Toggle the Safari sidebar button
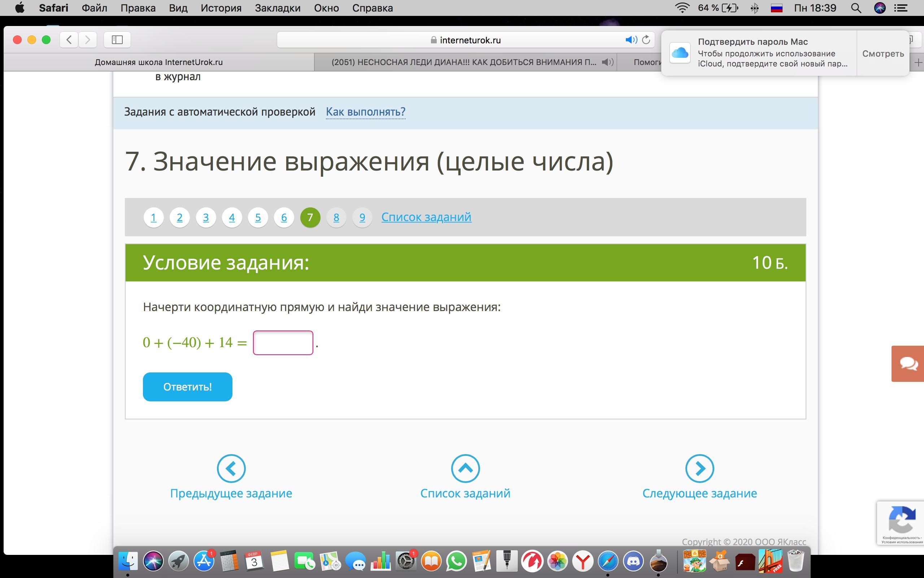The width and height of the screenshot is (924, 578). coord(117,40)
